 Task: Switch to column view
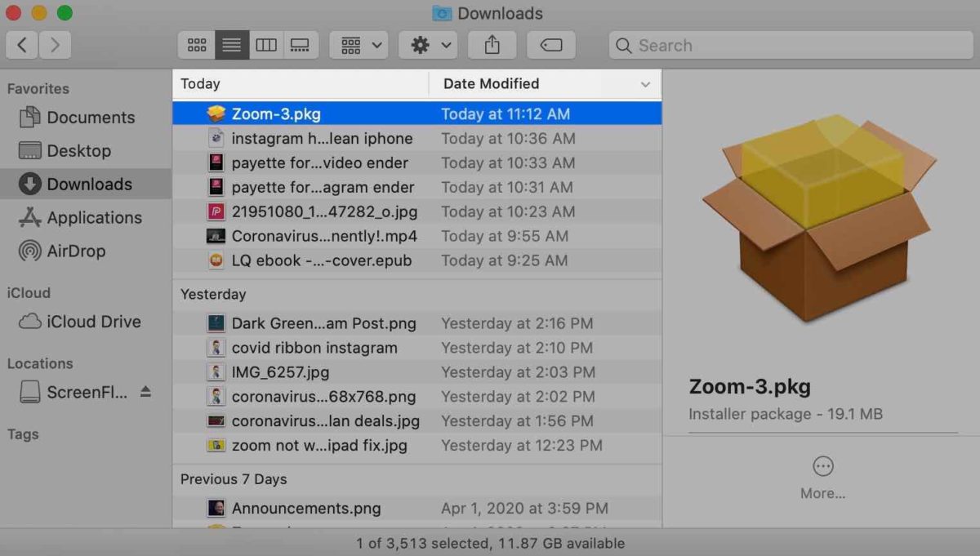[266, 45]
